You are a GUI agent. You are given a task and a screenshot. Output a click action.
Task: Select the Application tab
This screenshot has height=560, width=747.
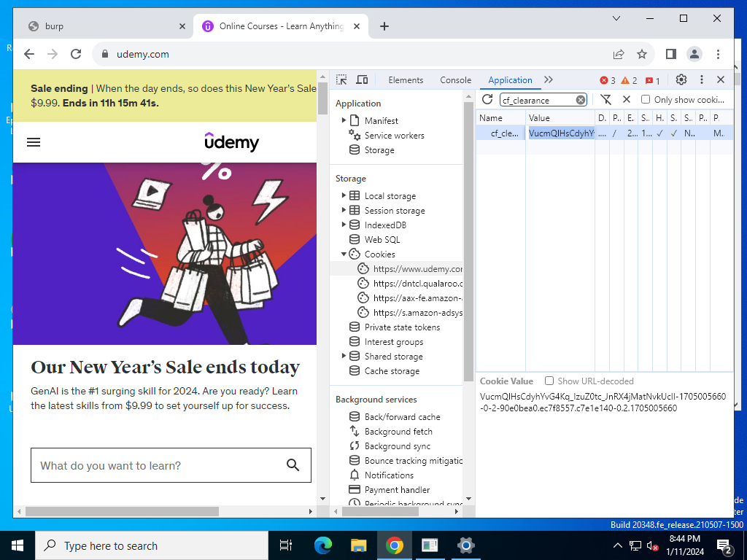coord(510,80)
